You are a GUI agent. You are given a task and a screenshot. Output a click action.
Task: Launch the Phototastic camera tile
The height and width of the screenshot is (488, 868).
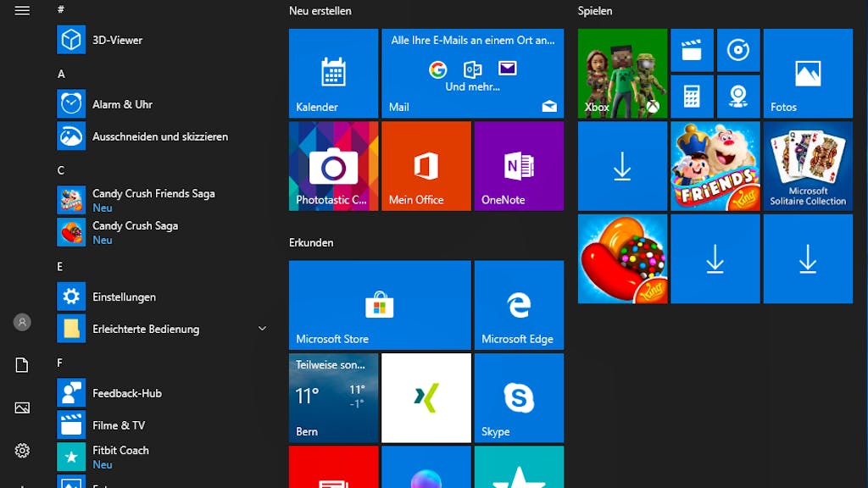pyautogui.click(x=333, y=166)
